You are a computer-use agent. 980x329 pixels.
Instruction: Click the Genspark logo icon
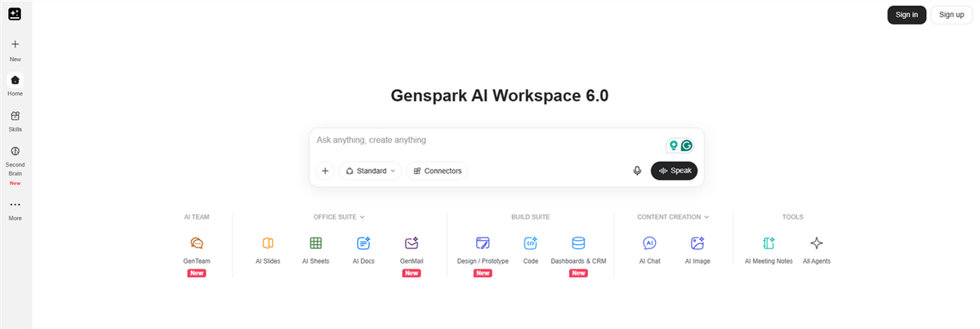pyautogui.click(x=15, y=13)
